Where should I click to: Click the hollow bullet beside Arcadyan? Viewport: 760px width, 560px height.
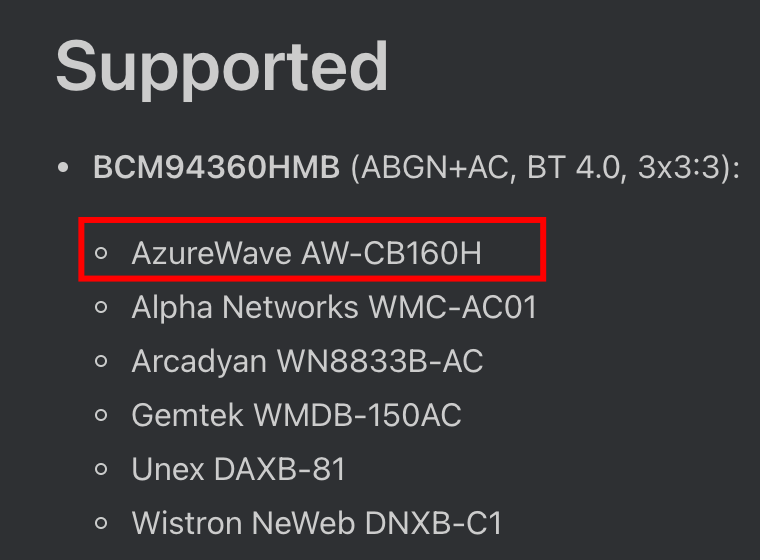click(x=100, y=361)
